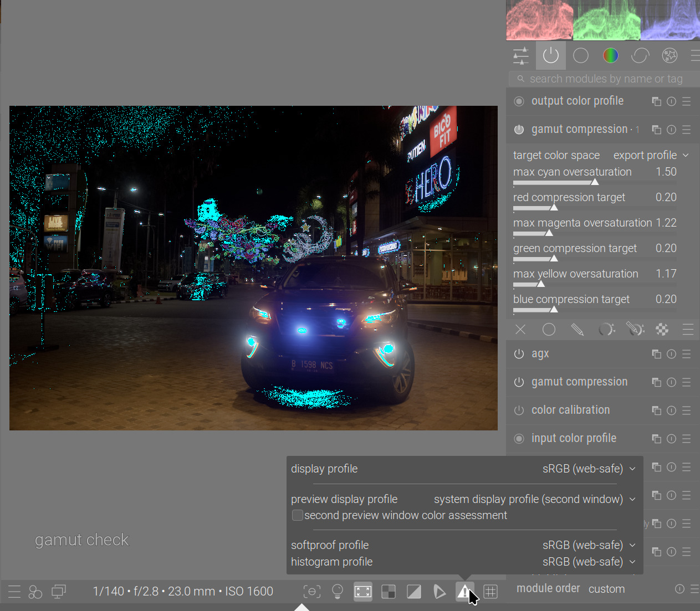Toggle the gamut check warning icon
The height and width of the screenshot is (611, 700).
coord(463,592)
